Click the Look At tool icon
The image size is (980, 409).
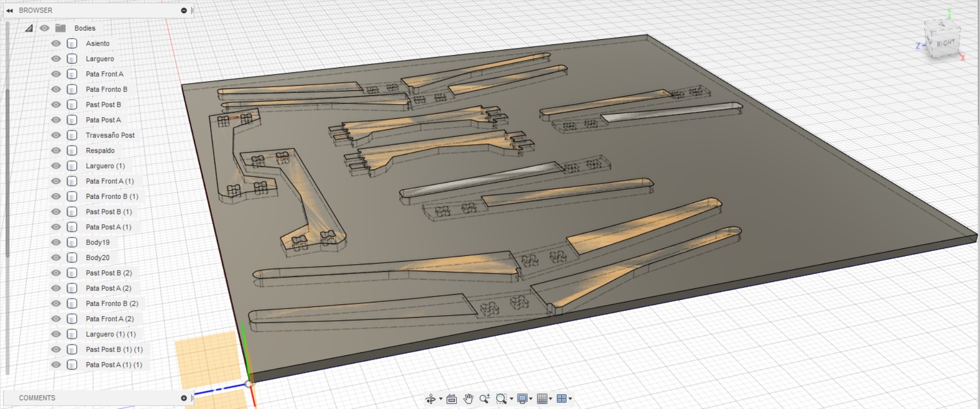[452, 399]
